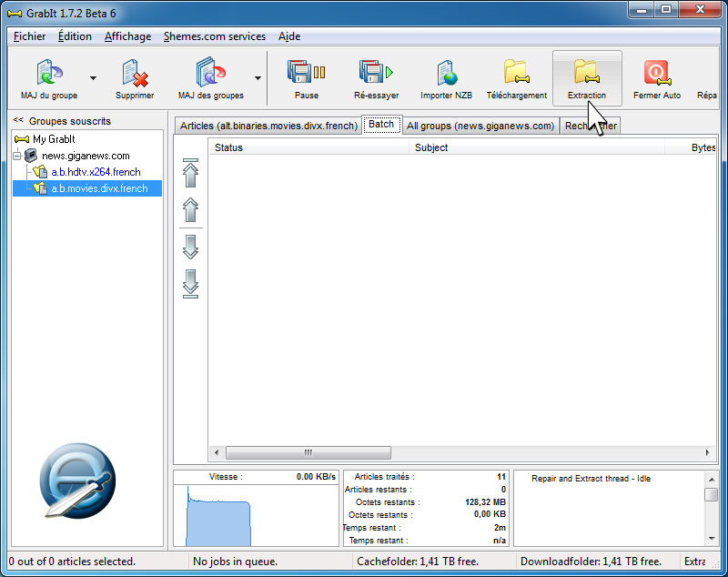Click 'No jobs in queue.' status text
The width and height of the screenshot is (728, 577).
tap(236, 562)
